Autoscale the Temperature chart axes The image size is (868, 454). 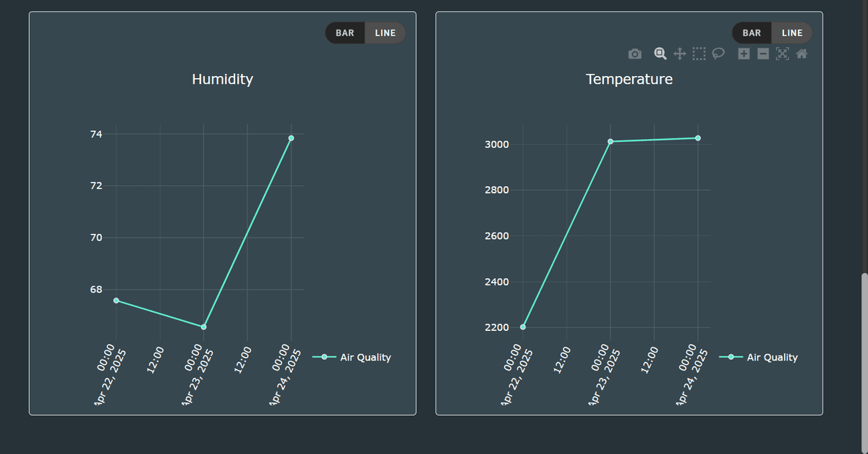tap(782, 54)
